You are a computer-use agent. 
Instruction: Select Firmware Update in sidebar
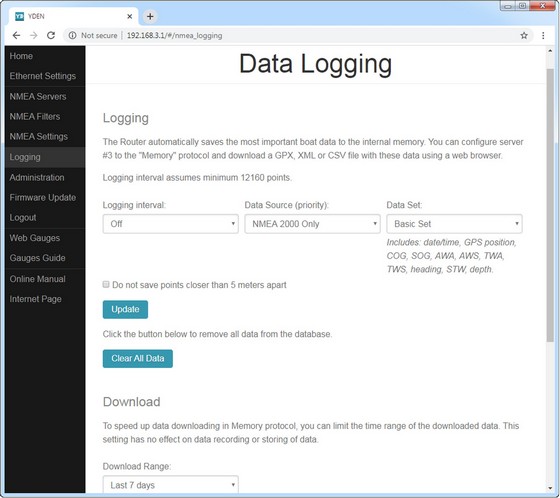42,198
